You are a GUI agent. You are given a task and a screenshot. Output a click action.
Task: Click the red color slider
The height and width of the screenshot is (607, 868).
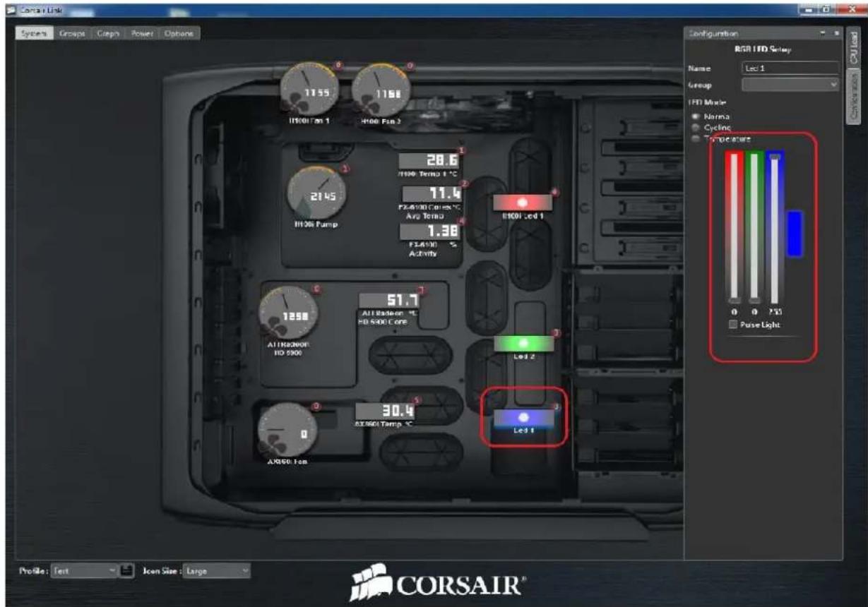click(x=734, y=227)
